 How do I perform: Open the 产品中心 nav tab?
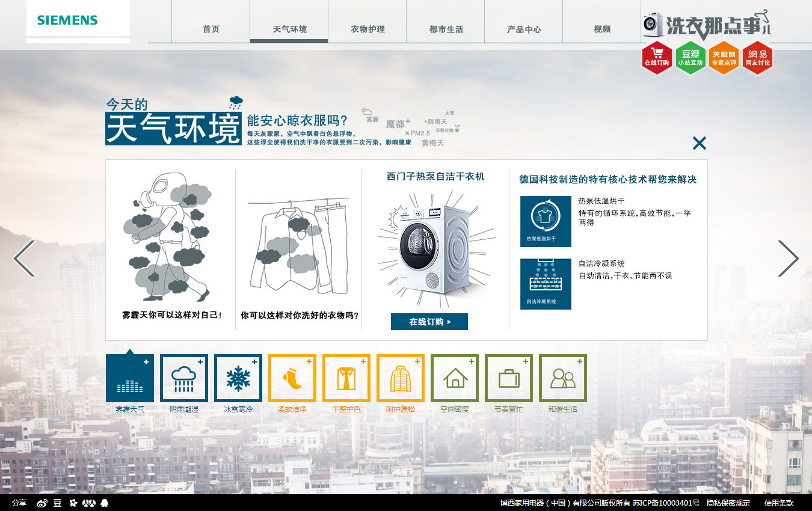tap(524, 29)
